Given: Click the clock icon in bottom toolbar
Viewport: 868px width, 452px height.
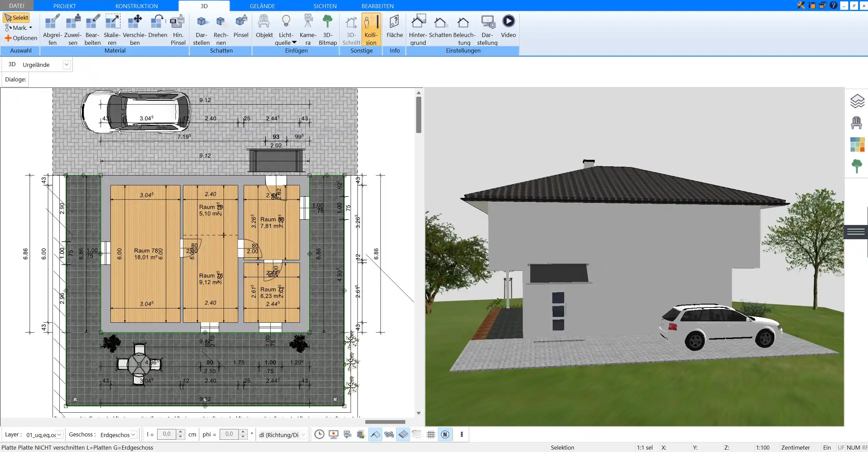Looking at the screenshot, I should pos(319,434).
